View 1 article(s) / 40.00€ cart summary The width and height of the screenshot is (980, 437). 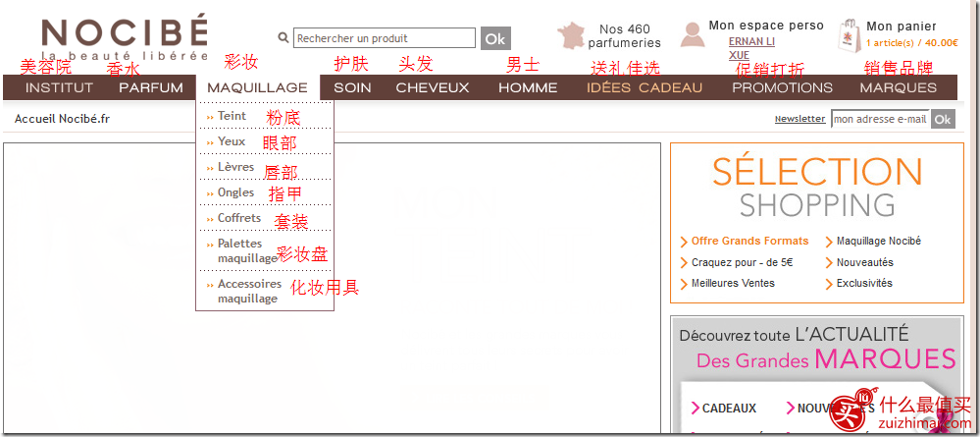click(x=912, y=43)
